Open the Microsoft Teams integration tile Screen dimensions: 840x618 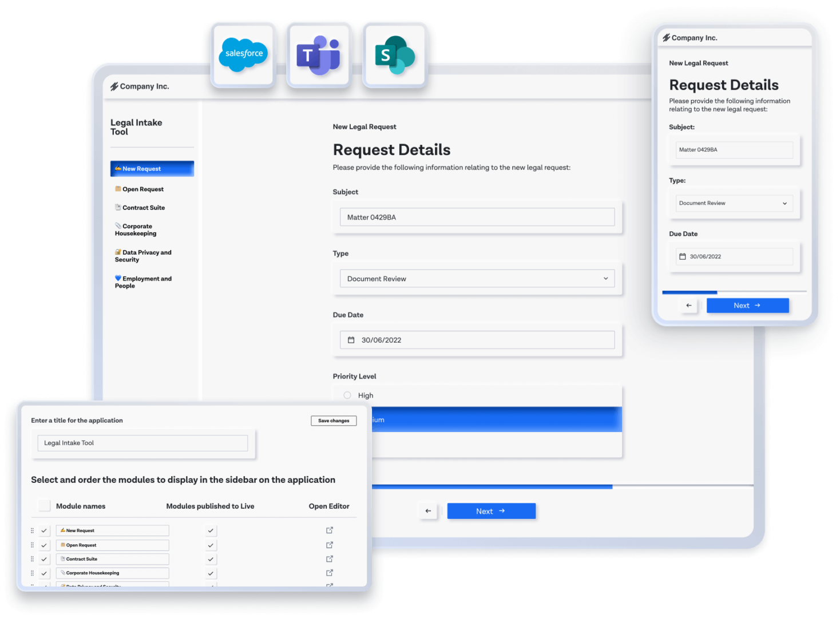pyautogui.click(x=319, y=55)
